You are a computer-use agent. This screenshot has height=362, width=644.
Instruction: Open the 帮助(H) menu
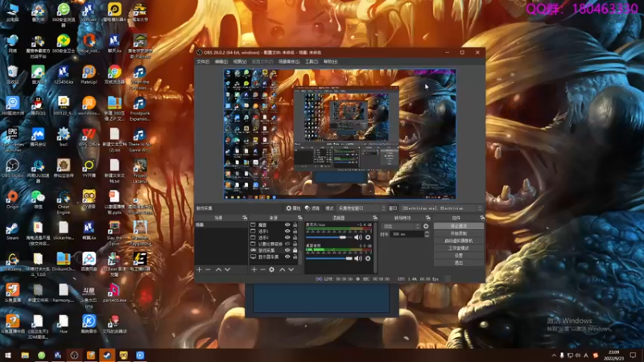[x=330, y=62]
